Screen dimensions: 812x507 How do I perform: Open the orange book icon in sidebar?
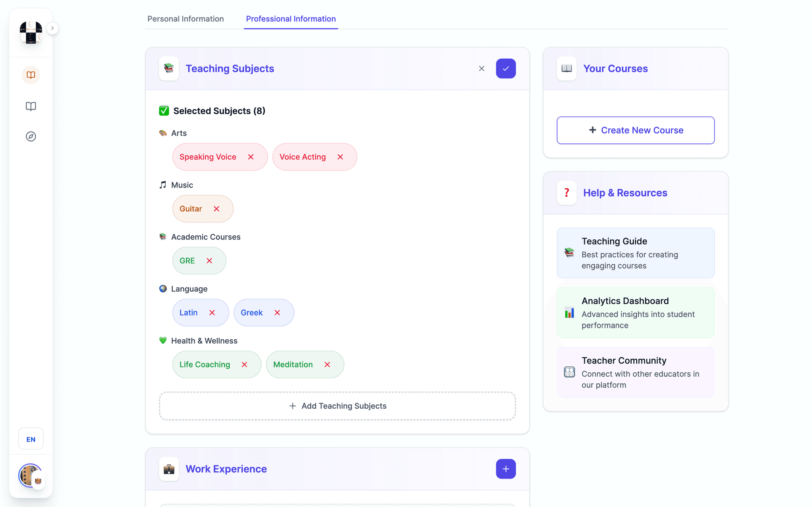(x=31, y=75)
